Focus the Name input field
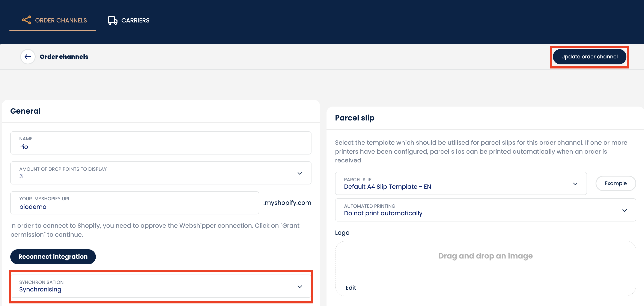The height and width of the screenshot is (306, 644). click(161, 143)
